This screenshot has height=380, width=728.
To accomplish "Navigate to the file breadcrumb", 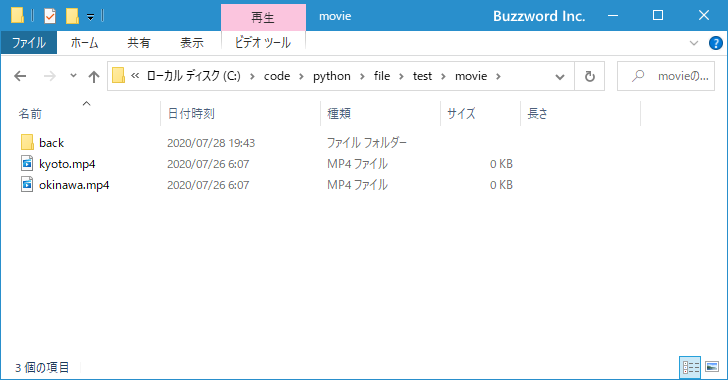I will tap(382, 76).
